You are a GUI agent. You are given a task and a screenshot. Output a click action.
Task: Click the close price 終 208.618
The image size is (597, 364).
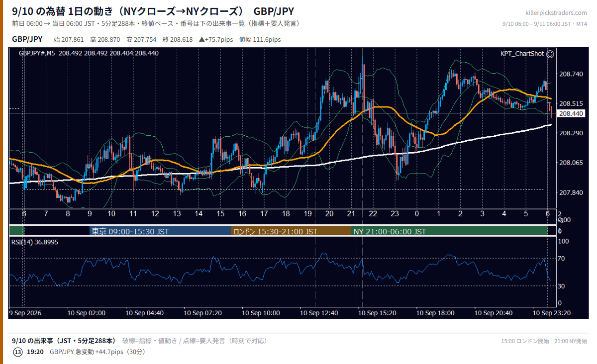[178, 39]
